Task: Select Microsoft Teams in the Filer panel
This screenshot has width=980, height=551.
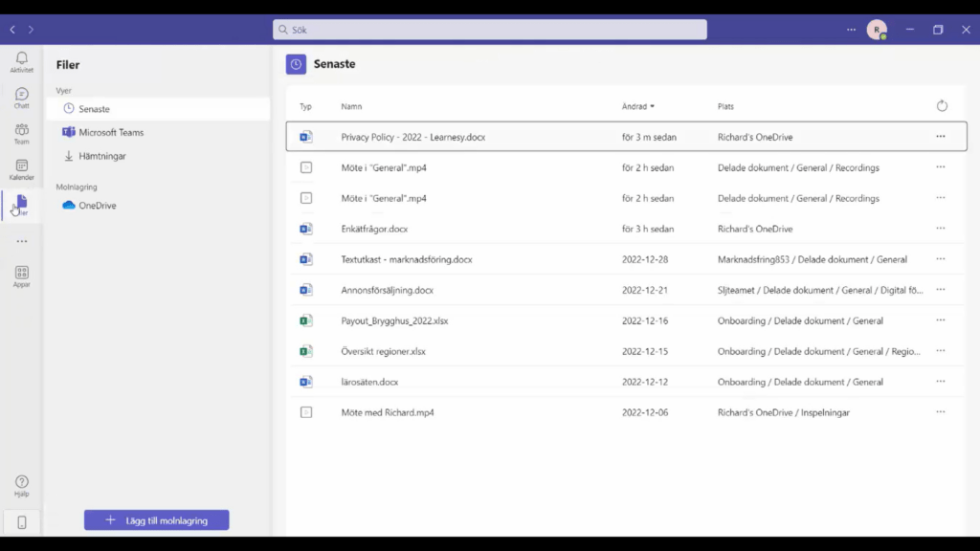Action: pyautogui.click(x=111, y=132)
